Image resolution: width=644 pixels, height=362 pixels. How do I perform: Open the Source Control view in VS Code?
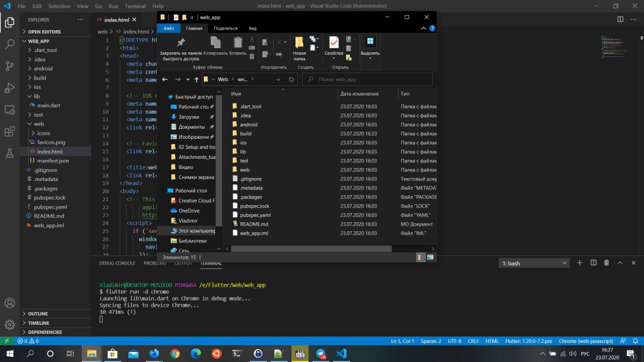[10, 66]
